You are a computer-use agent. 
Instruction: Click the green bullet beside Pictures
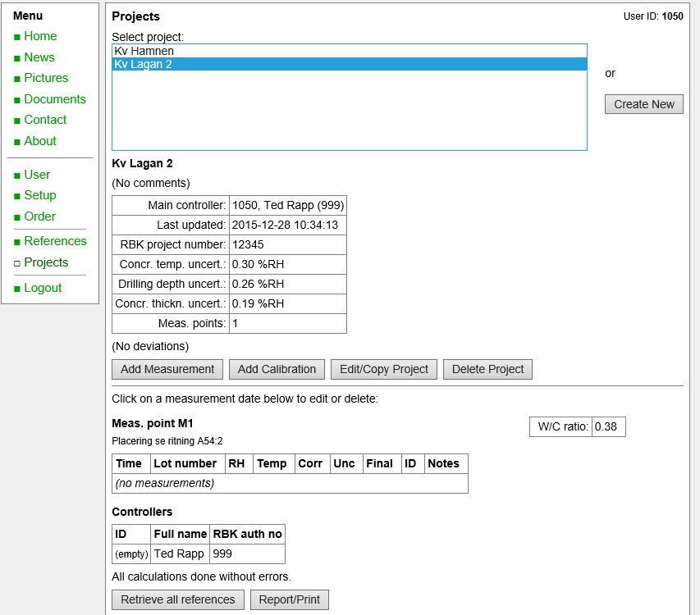(17, 79)
